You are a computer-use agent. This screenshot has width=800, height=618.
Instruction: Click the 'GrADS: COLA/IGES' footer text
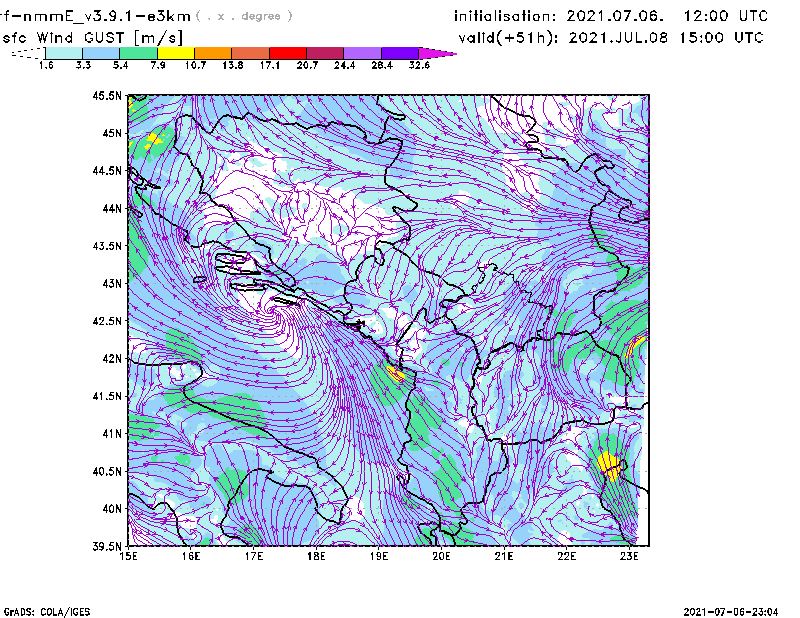pyautogui.click(x=47, y=612)
